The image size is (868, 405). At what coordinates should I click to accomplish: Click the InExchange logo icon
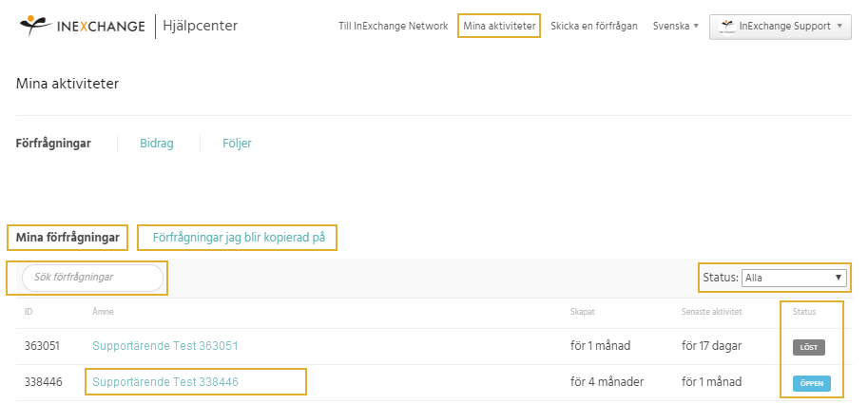(x=36, y=26)
